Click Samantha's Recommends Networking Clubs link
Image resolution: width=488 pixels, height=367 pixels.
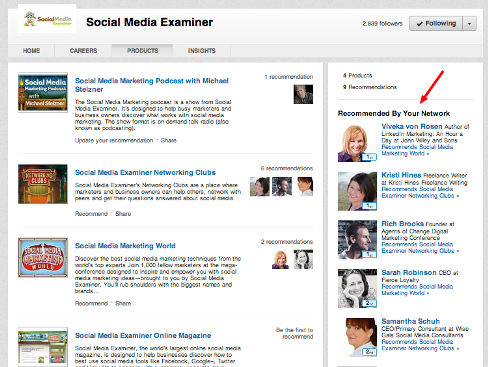coord(420,345)
